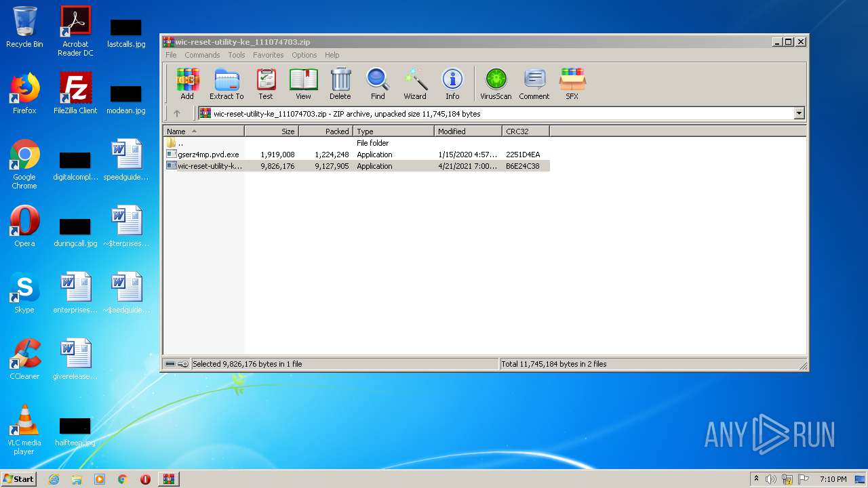Click the taskbar clock 7:10 PM
Image resolution: width=868 pixels, height=488 pixels.
point(833,479)
